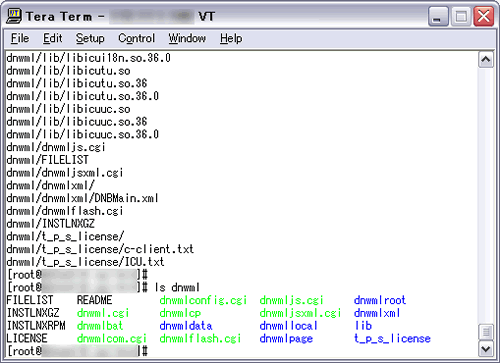Click blue t_p_s_license directory name
The image size is (500, 363).
pos(392,338)
